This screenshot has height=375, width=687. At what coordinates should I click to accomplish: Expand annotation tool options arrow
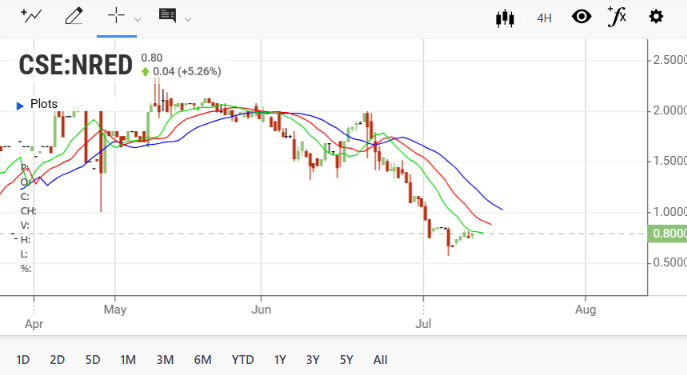[188, 19]
